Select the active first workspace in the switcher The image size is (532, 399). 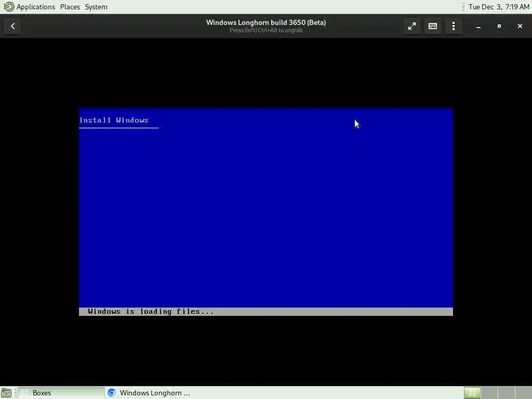(x=472, y=393)
